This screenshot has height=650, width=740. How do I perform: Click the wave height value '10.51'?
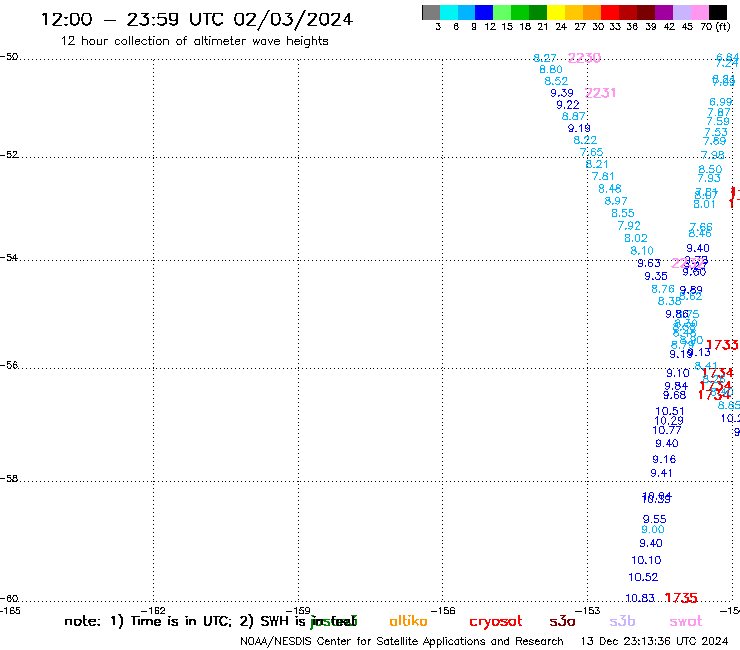670,412
